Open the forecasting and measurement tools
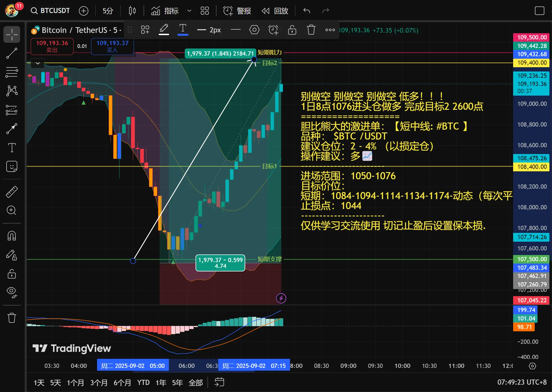 [x=12, y=110]
